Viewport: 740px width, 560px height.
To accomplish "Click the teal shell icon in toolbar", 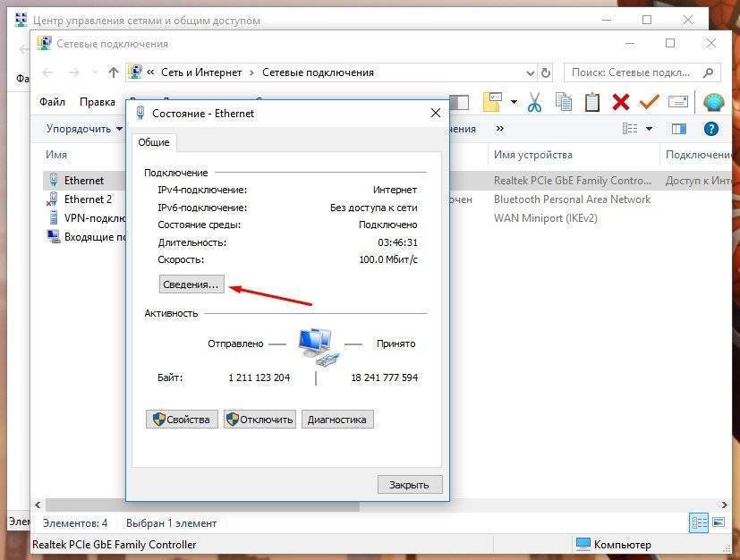I will (713, 102).
